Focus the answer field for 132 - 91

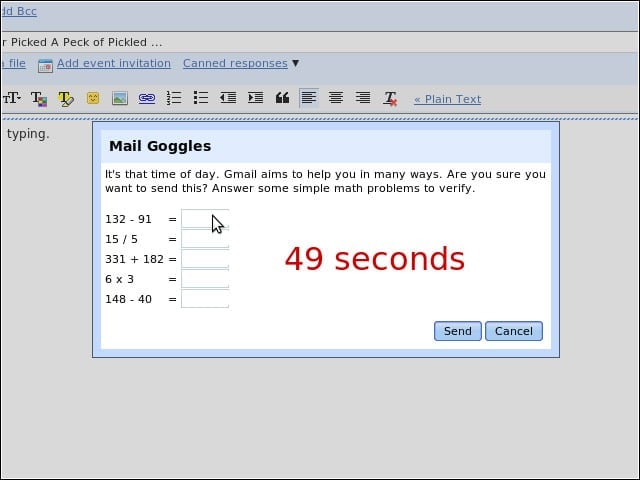(x=205, y=219)
